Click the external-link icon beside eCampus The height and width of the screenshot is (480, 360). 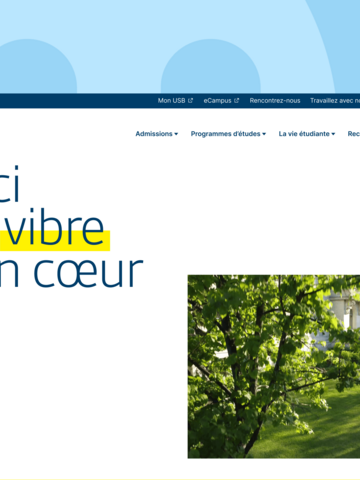(x=237, y=101)
